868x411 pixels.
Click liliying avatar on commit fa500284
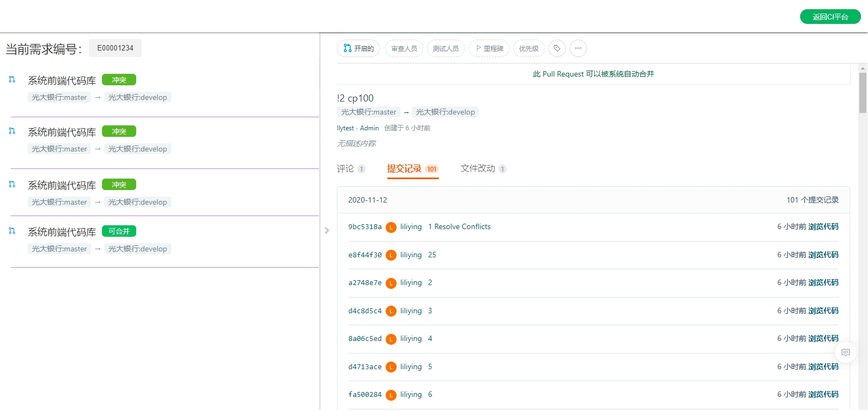[x=391, y=395]
